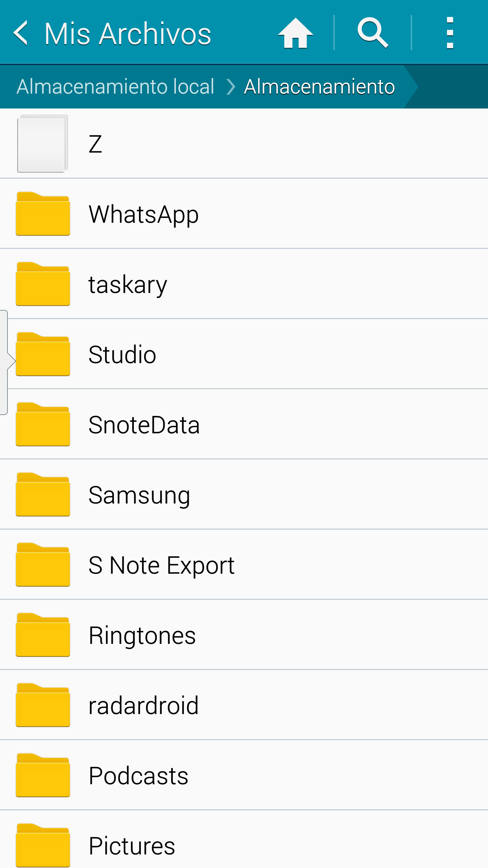Viewport: 488px width, 868px height.
Task: Tap the SnoteData folder icon
Action: pos(43,425)
